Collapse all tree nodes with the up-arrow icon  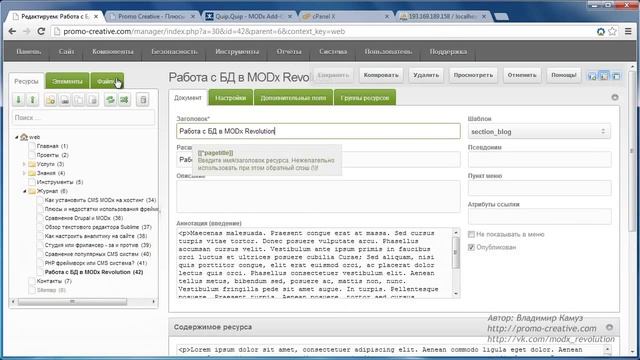[33, 100]
